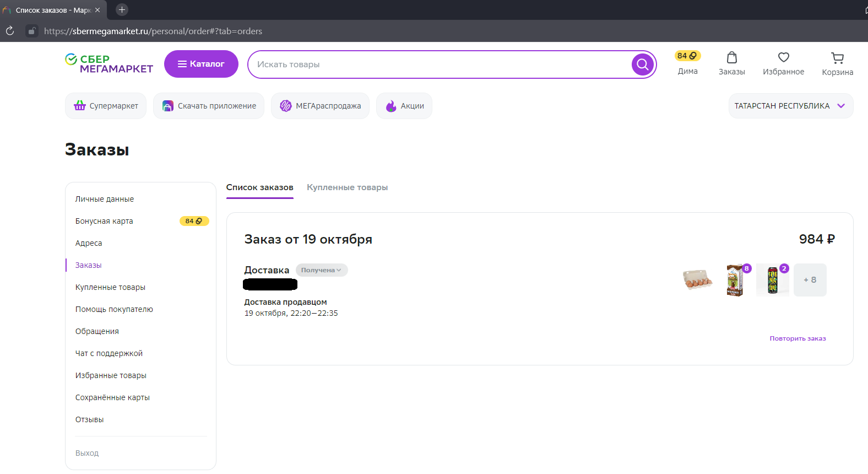The width and height of the screenshot is (868, 474).
Task: Click the Доставка продавцом text
Action: pyautogui.click(x=286, y=302)
